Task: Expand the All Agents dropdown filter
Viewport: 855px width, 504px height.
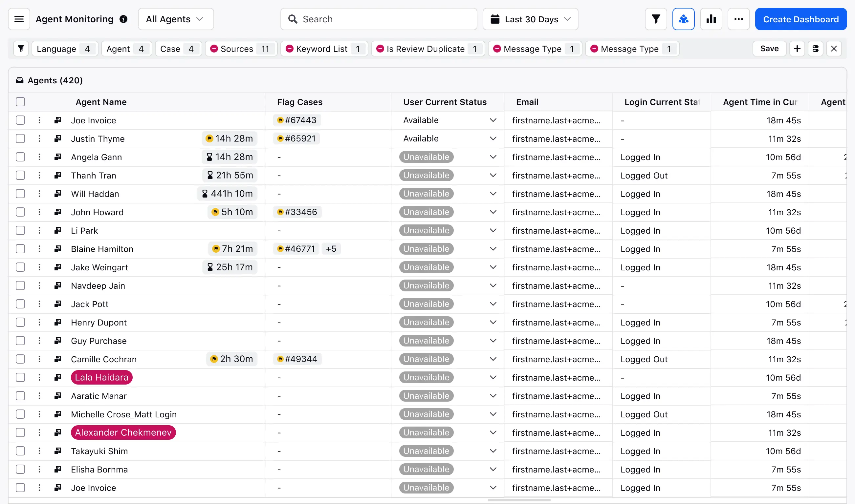Action: [174, 19]
